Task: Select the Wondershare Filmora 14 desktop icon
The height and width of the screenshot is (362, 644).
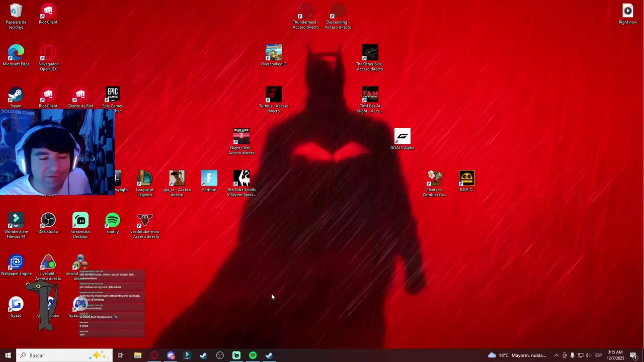Action: (x=16, y=226)
